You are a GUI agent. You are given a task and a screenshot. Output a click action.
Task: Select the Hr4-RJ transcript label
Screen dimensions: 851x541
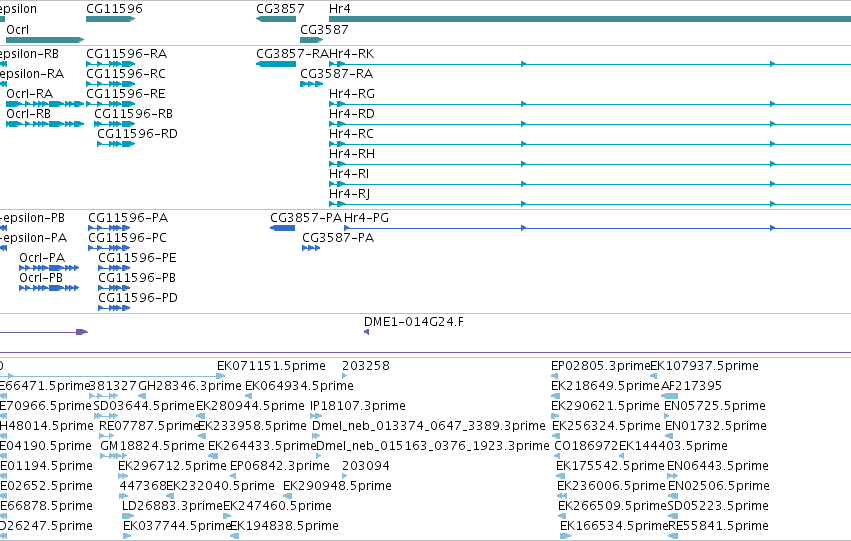350,194
